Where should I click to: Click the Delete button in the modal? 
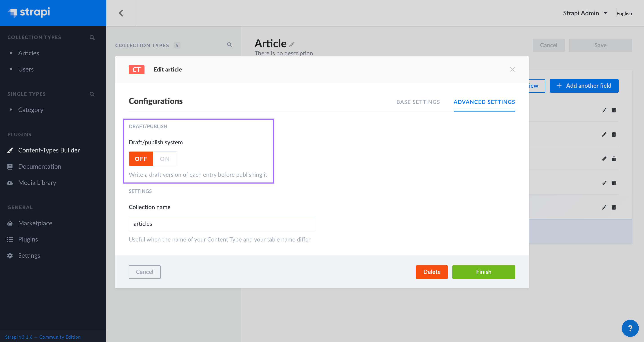pos(431,272)
